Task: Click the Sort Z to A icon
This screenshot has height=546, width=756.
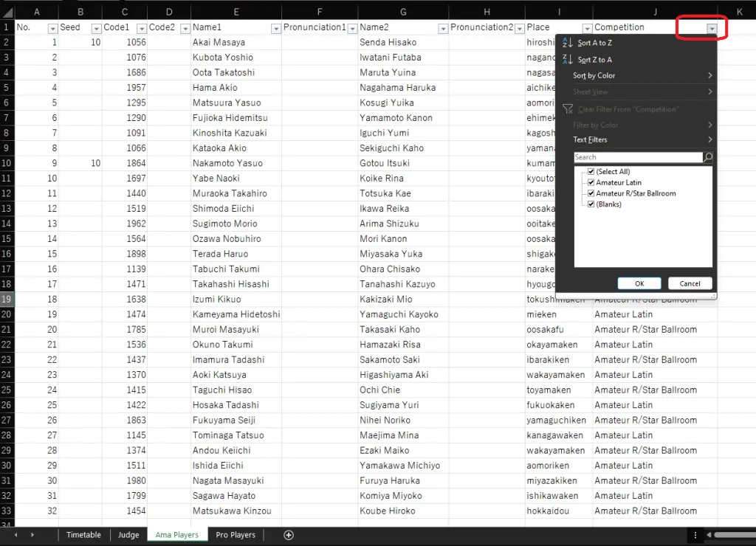Action: [x=568, y=60]
